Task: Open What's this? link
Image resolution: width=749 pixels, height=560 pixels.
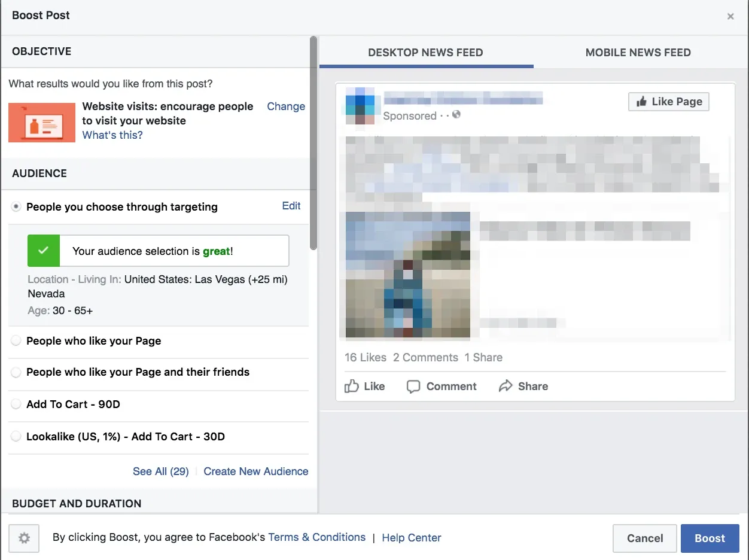Action: point(112,135)
